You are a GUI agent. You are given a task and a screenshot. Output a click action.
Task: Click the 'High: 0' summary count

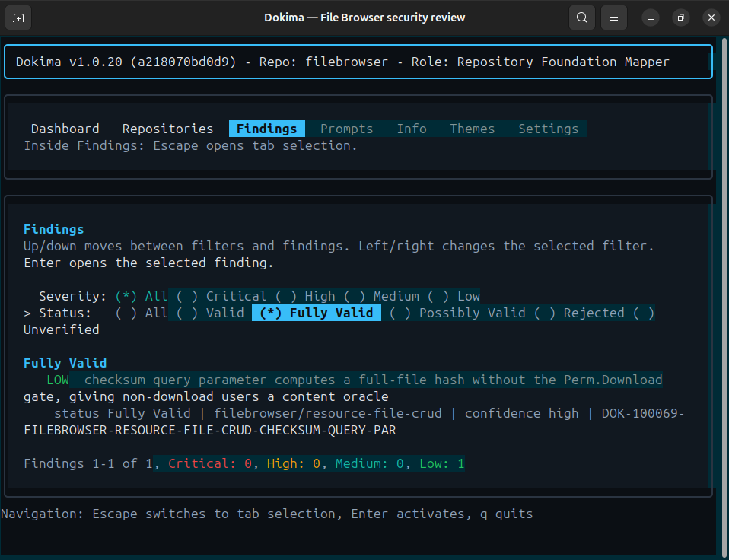294,463
